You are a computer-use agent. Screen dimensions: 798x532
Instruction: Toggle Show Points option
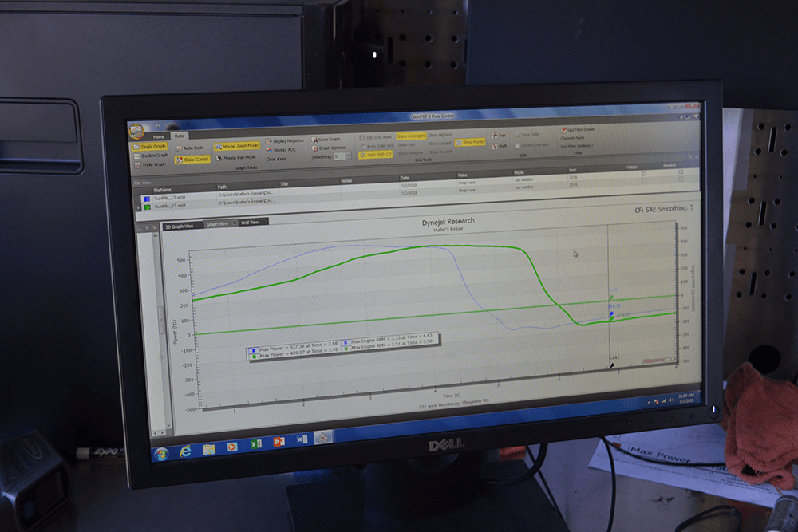[470, 143]
